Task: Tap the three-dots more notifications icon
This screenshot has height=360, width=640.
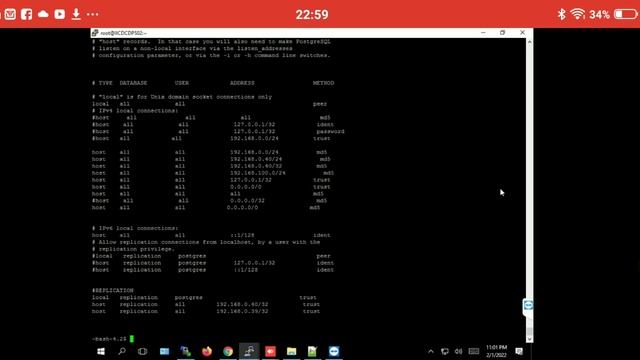Action: click(x=93, y=14)
